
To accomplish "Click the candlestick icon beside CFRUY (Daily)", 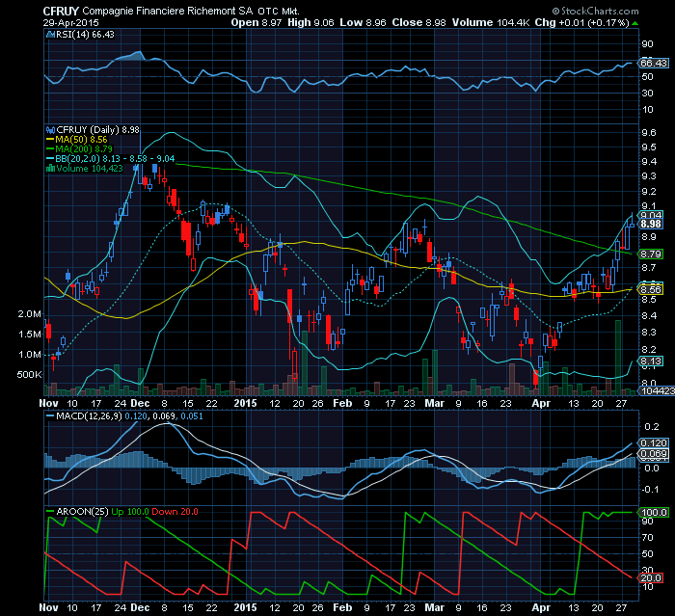I will (x=51, y=130).
